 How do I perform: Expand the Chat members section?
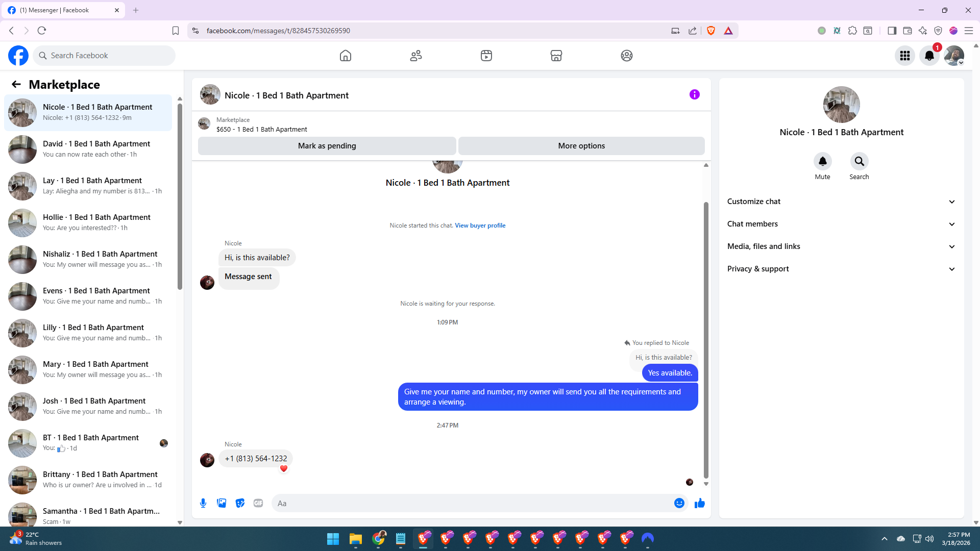point(841,224)
